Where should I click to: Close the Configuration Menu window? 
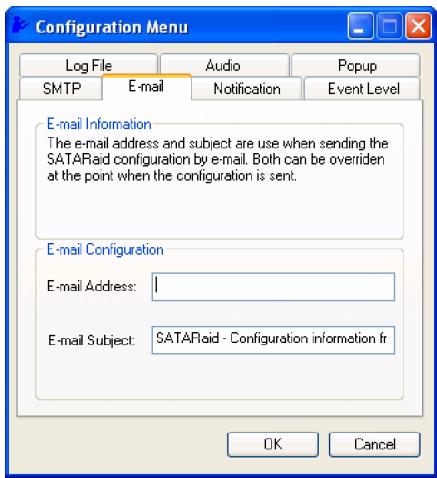coord(418,26)
